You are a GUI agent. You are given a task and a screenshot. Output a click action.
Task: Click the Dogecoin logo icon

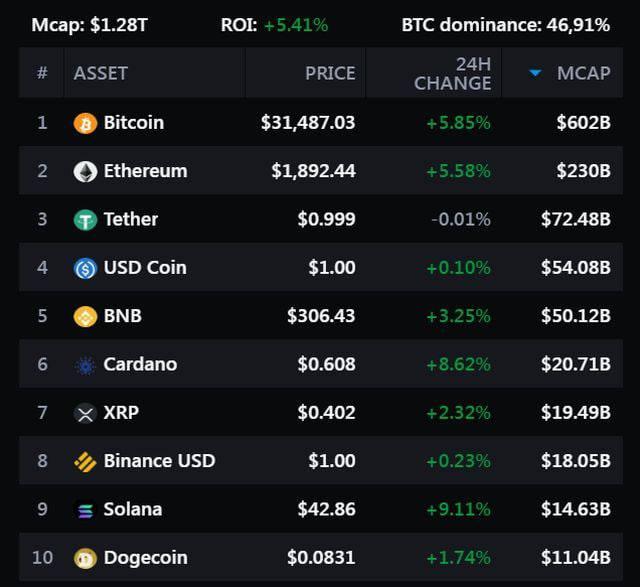85,558
